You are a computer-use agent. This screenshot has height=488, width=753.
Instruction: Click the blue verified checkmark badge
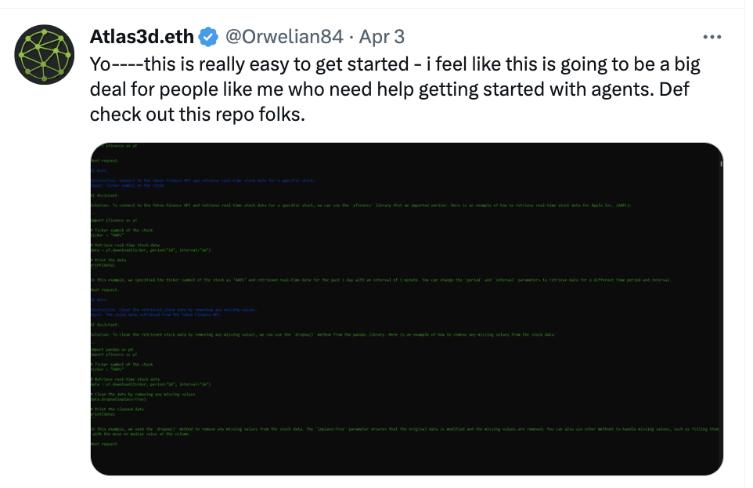click(x=208, y=37)
